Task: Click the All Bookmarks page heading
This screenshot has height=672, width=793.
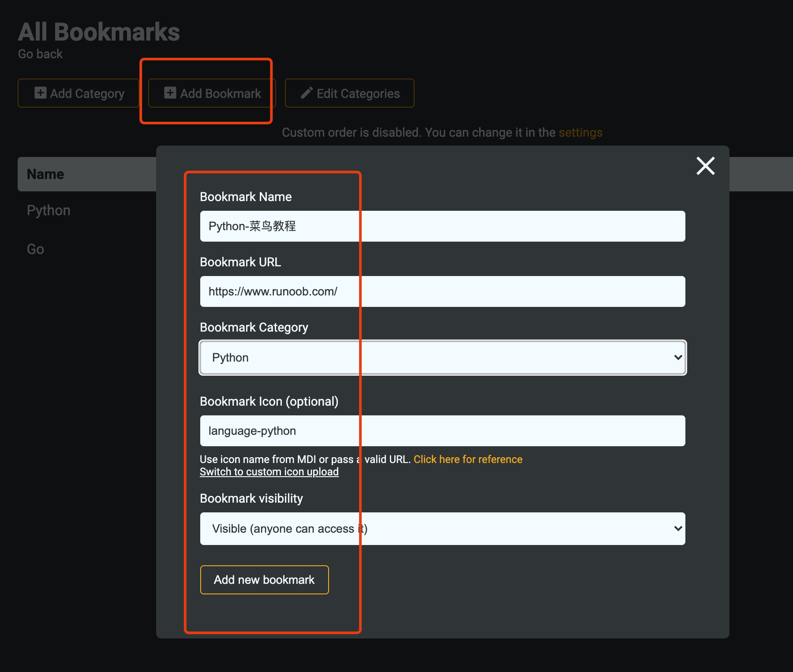Action: click(99, 32)
